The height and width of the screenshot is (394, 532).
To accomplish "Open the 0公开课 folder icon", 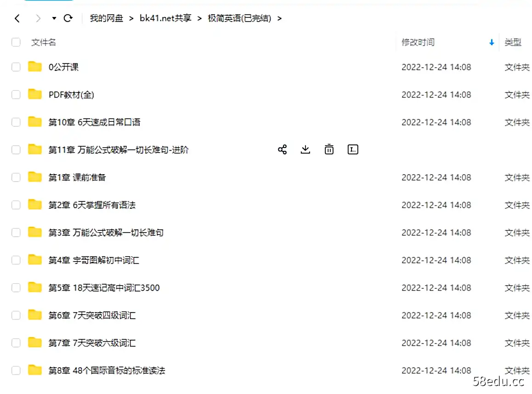I will (x=34, y=67).
